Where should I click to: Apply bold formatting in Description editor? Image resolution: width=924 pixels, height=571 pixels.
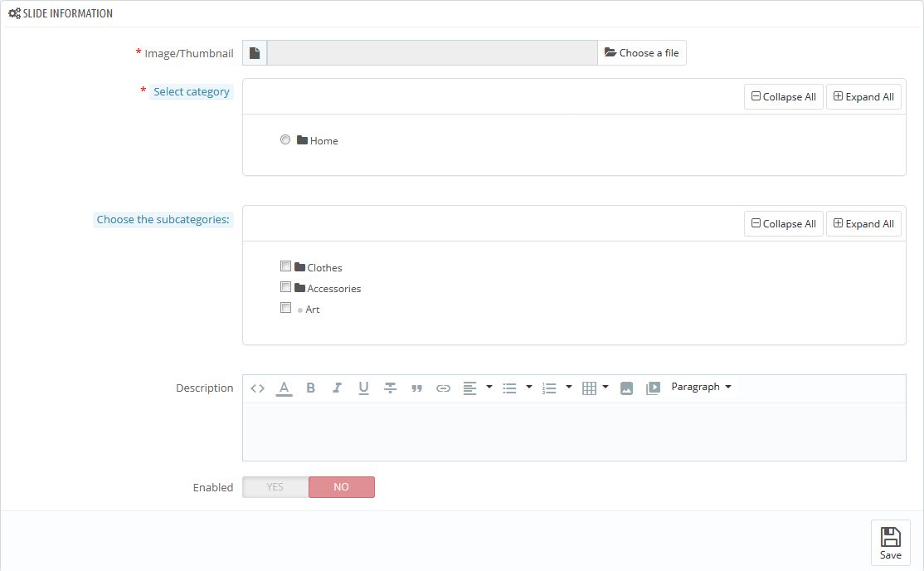click(310, 388)
